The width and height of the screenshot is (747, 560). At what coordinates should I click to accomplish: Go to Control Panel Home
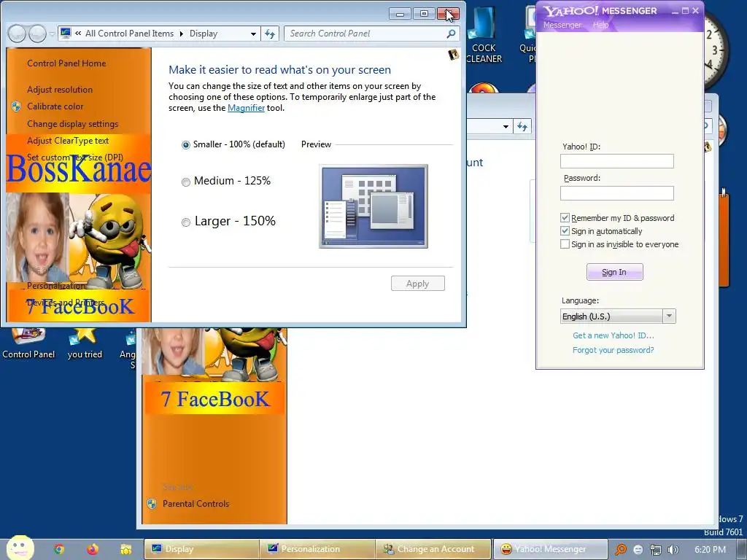click(x=66, y=63)
